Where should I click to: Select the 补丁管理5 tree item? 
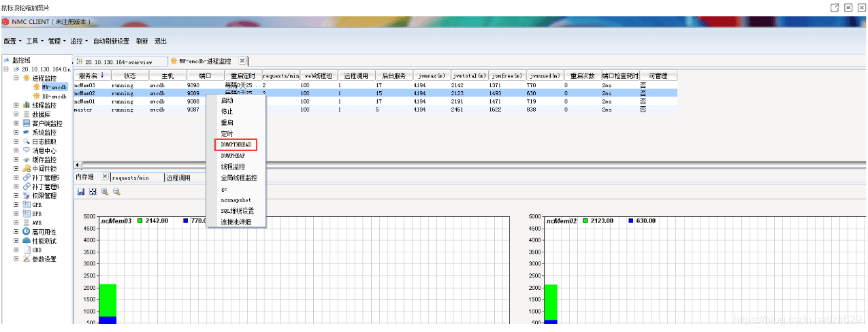click(46, 178)
